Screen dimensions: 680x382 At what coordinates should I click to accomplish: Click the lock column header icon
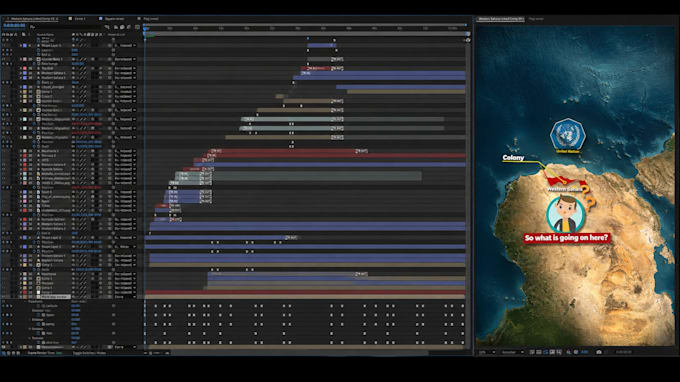[16, 34]
